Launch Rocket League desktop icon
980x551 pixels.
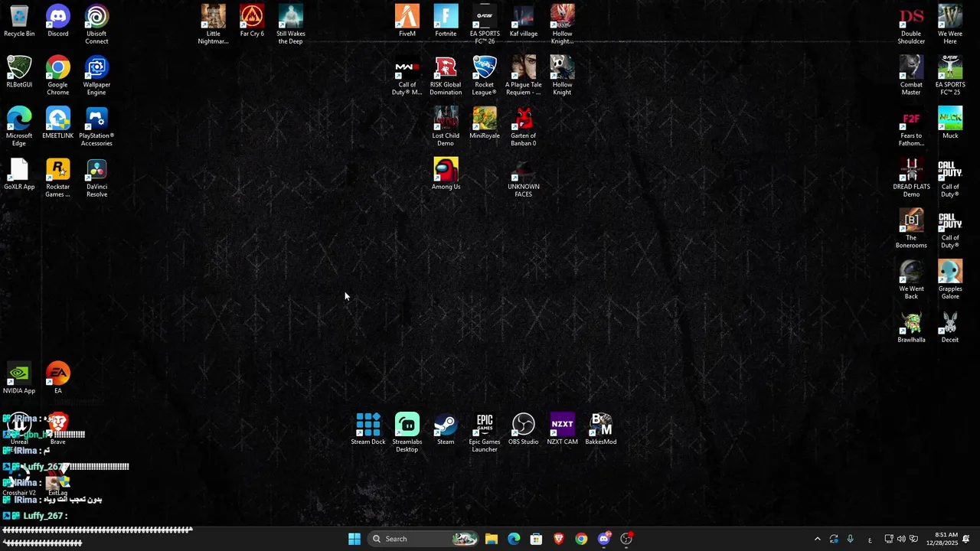point(485,76)
